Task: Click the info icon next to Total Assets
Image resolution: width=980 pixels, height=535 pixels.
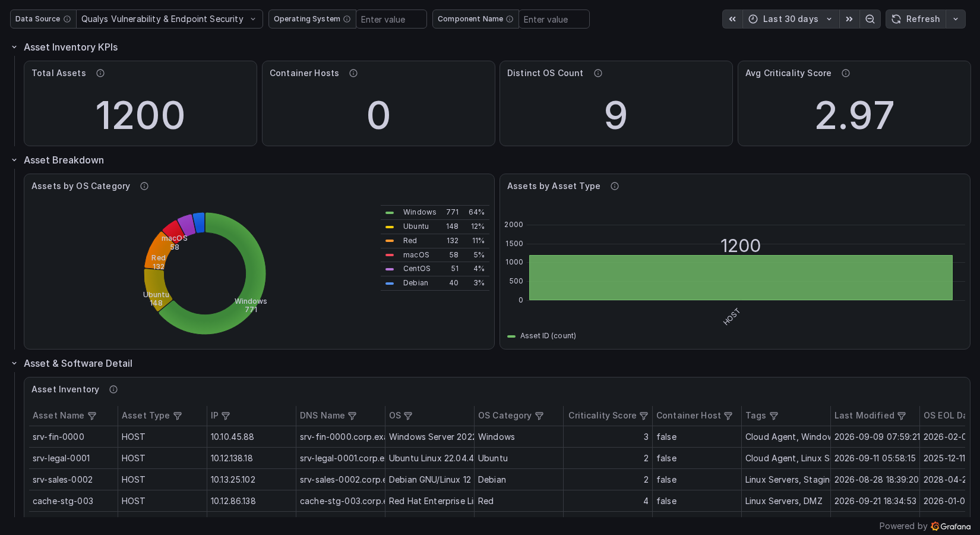Action: coord(100,73)
